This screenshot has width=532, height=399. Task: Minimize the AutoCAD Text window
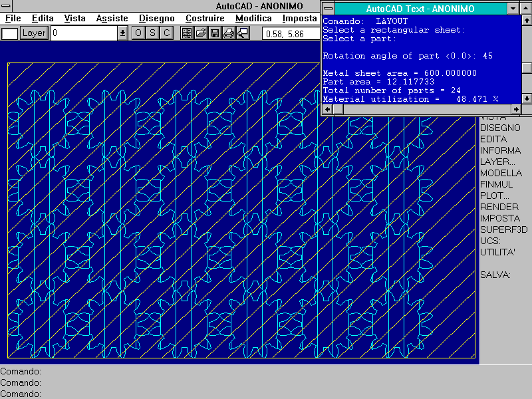pyautogui.click(x=513, y=9)
